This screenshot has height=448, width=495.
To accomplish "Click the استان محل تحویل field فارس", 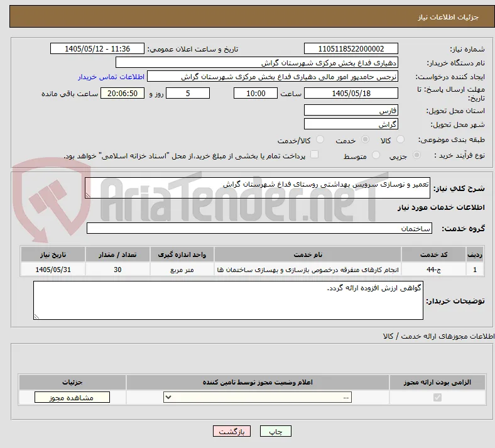I will click(351, 111).
